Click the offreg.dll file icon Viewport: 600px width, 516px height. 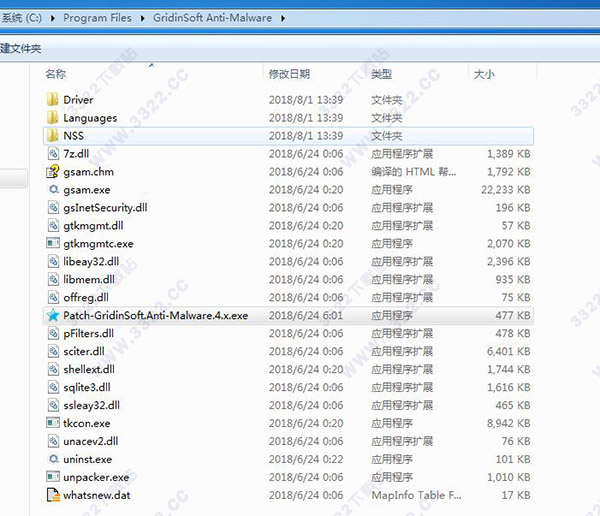coord(53,297)
